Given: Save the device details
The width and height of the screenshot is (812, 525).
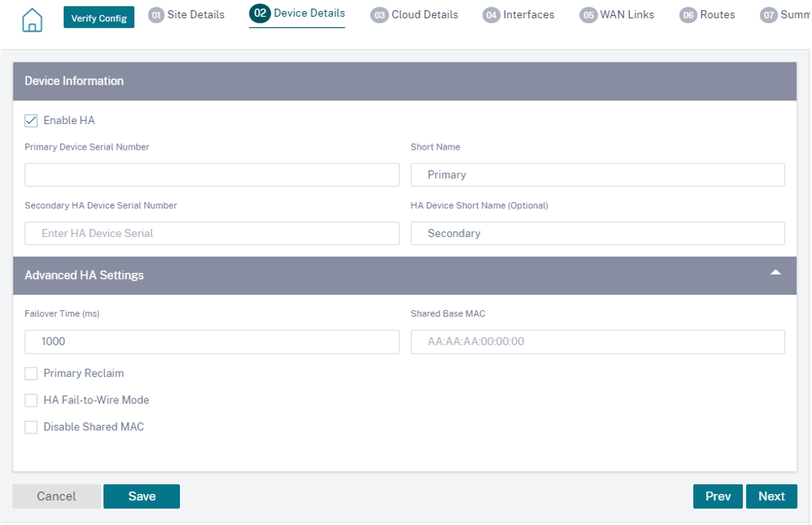Looking at the screenshot, I should (142, 496).
